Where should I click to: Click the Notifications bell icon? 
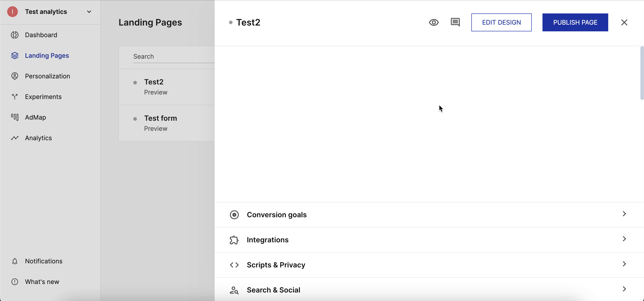tap(15, 261)
